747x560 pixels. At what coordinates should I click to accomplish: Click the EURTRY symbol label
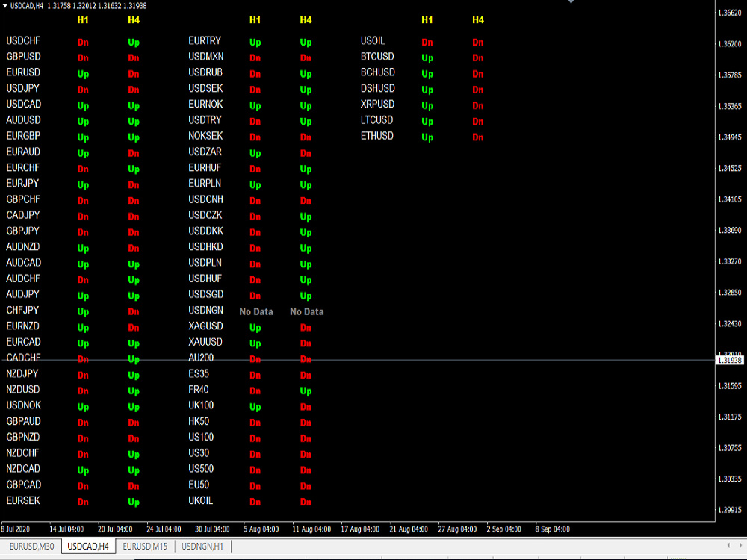pyautogui.click(x=205, y=41)
